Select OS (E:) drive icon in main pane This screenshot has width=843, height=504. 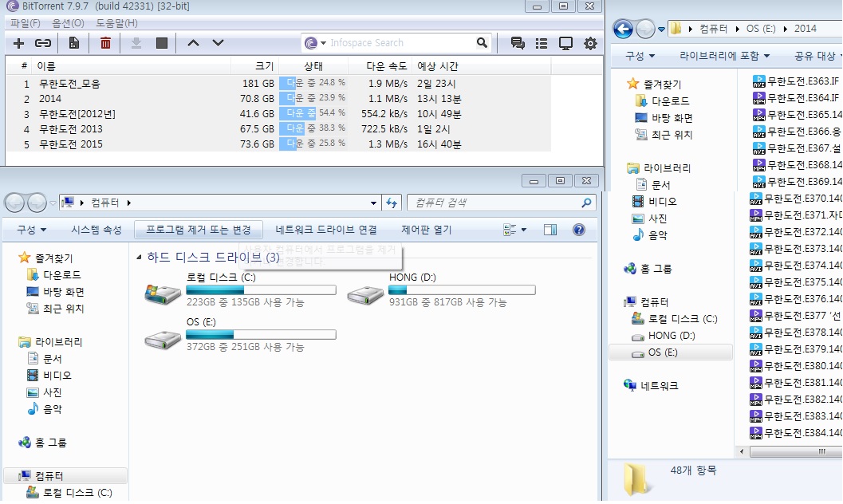[x=163, y=338]
